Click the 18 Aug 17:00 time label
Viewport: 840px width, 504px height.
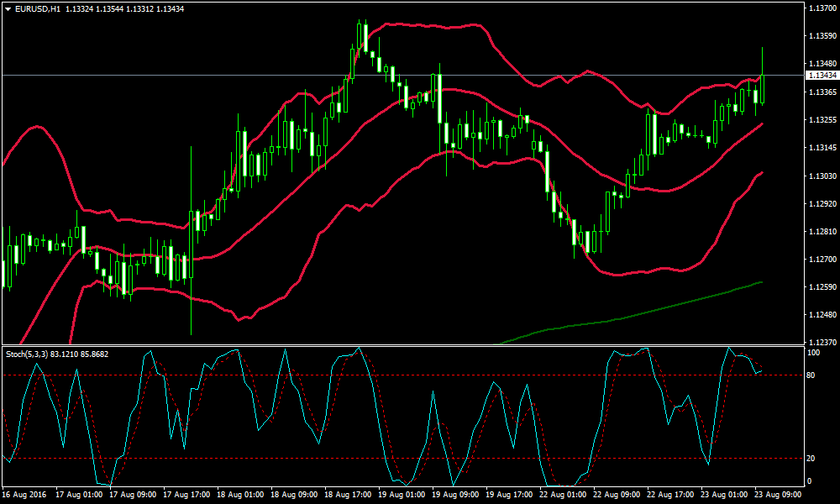click(x=348, y=495)
